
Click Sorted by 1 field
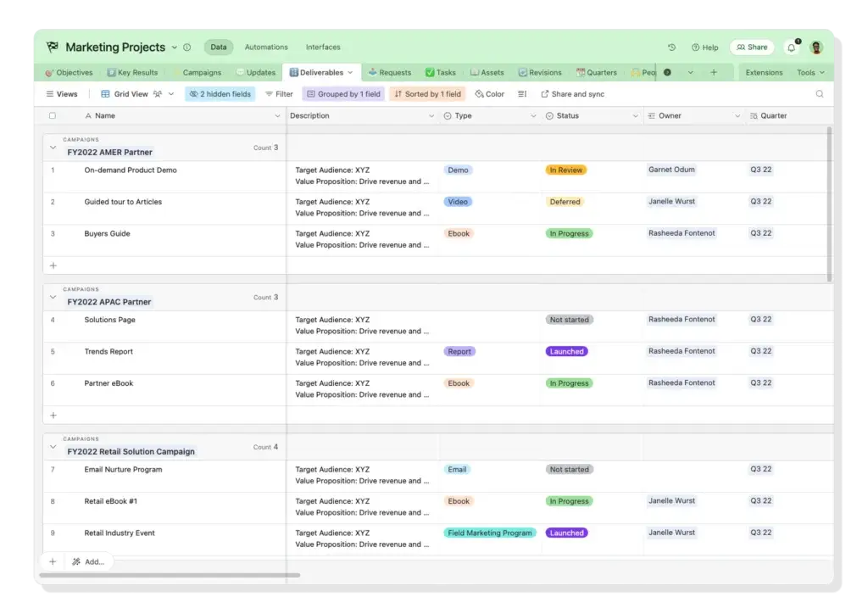click(x=427, y=94)
